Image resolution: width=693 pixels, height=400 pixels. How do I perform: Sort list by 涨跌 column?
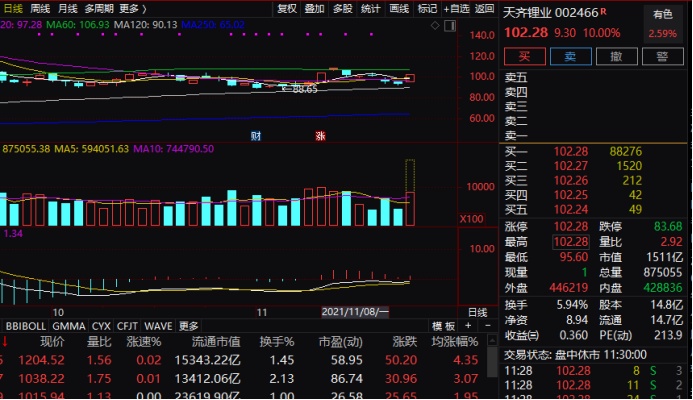pos(405,342)
